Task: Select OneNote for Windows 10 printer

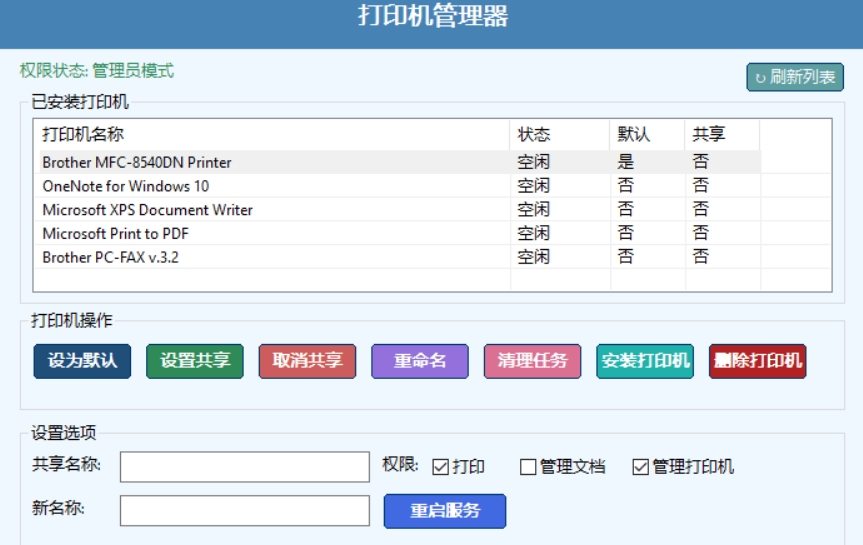Action: [125, 186]
